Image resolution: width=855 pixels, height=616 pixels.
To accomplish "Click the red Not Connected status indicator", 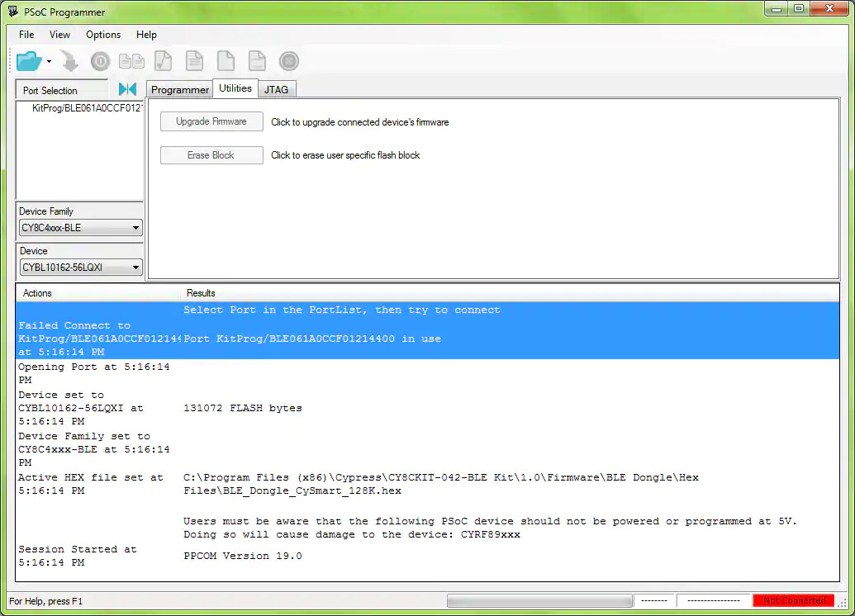I will pos(793,600).
